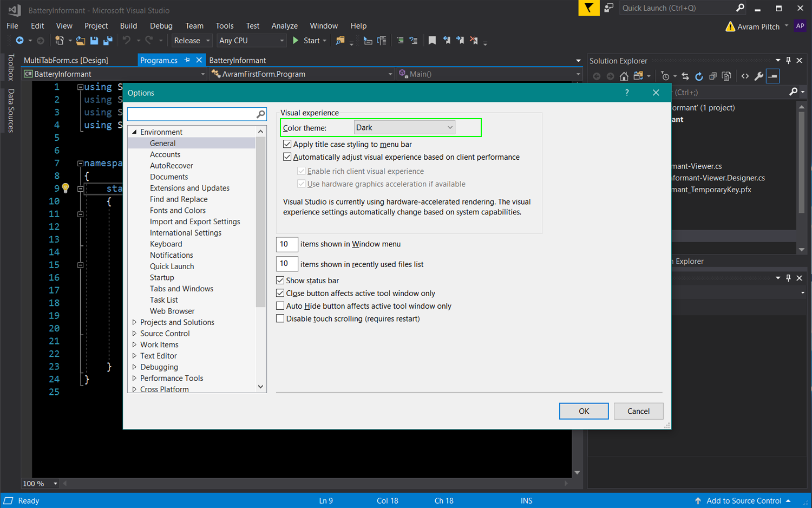
Task: Open the Color theme dropdown
Action: [404, 127]
